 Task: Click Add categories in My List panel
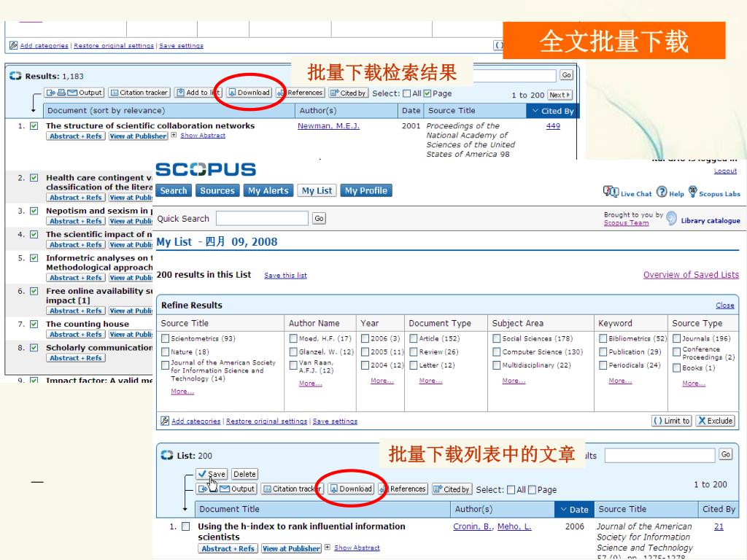(196, 421)
